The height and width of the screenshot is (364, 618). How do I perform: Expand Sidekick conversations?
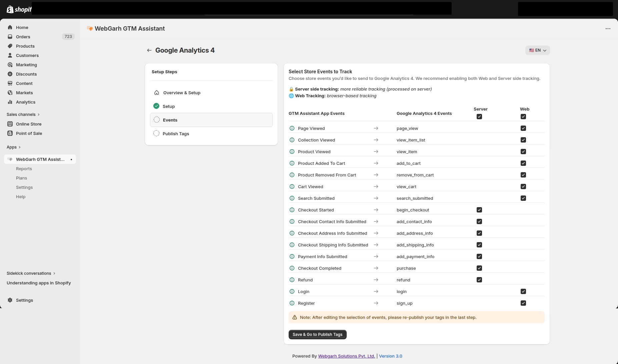pos(31,273)
